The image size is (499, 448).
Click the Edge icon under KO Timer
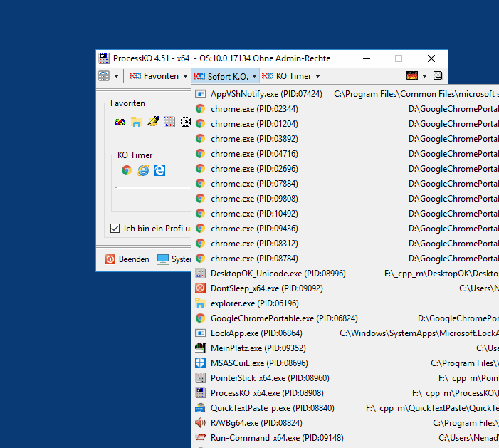[159, 170]
